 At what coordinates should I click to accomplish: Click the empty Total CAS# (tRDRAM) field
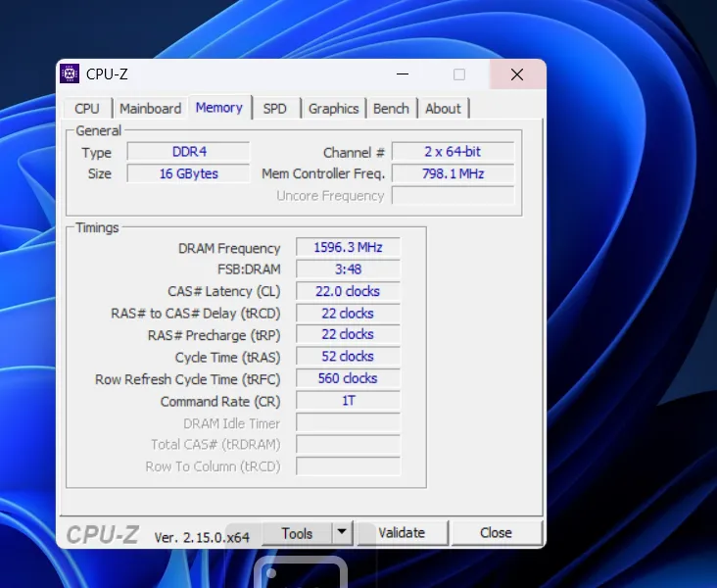(x=348, y=444)
